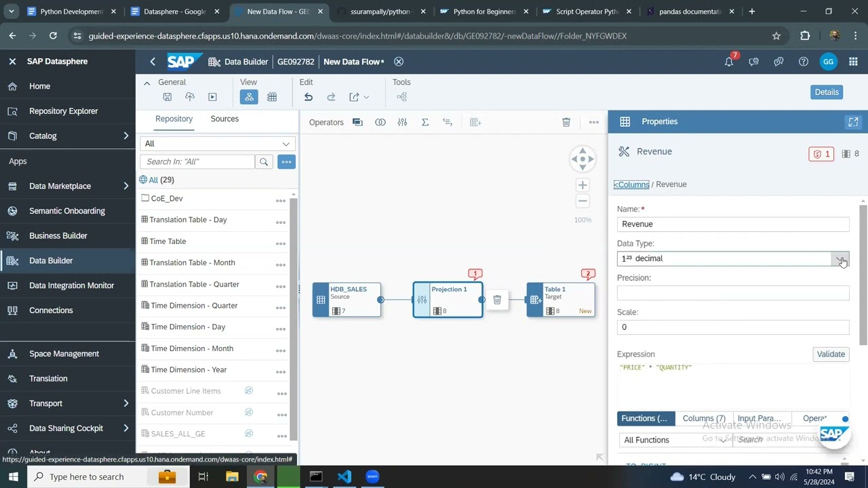Image resolution: width=868 pixels, height=488 pixels.
Task: Open File Explorer from the taskbar
Action: [232, 476]
